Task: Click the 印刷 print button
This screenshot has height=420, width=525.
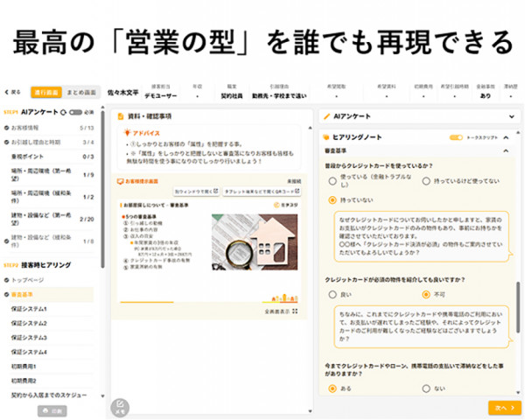Action: pos(52,409)
